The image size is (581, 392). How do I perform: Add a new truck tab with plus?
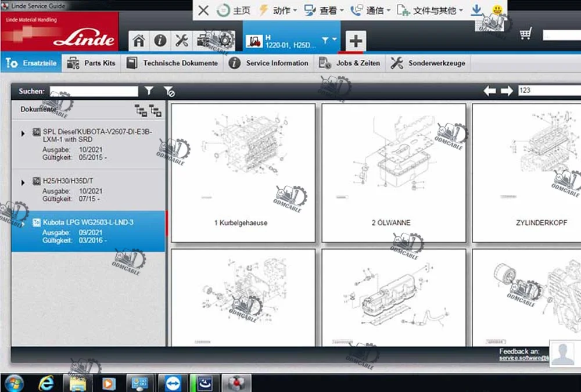(x=356, y=41)
